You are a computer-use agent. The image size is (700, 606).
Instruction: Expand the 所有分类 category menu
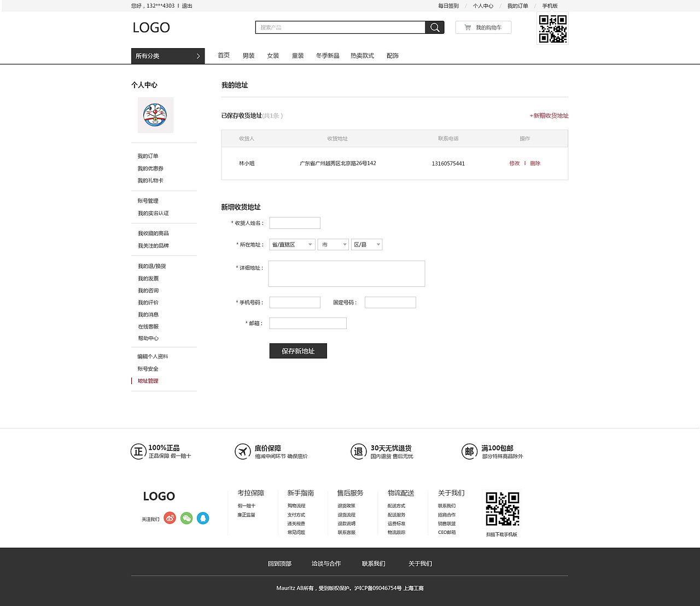(x=168, y=56)
